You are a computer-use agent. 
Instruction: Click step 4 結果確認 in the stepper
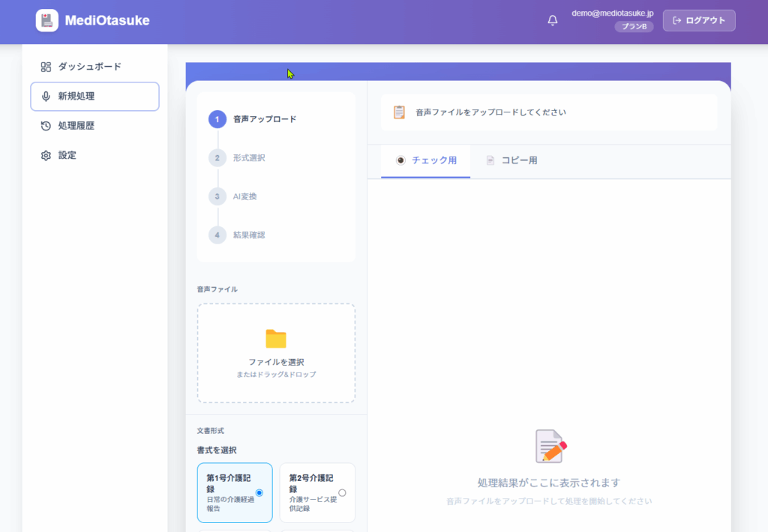click(247, 235)
